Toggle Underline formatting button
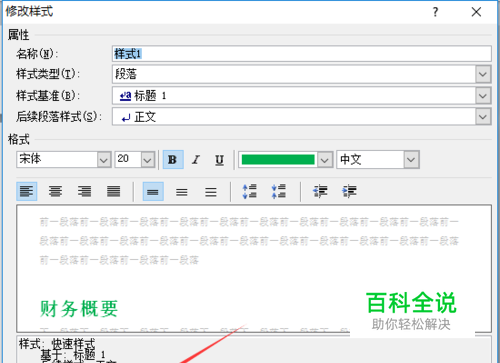 [219, 160]
